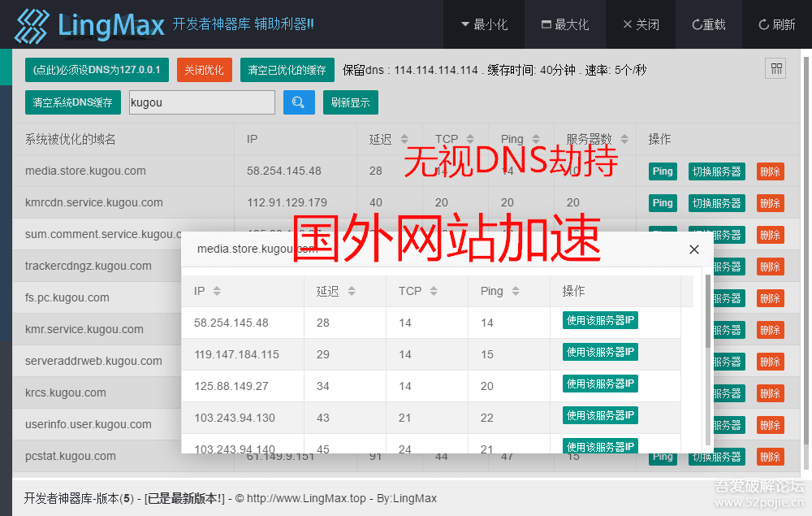The image size is (812, 516).
Task: Sort popup list by Ping column
Action: pos(516,291)
